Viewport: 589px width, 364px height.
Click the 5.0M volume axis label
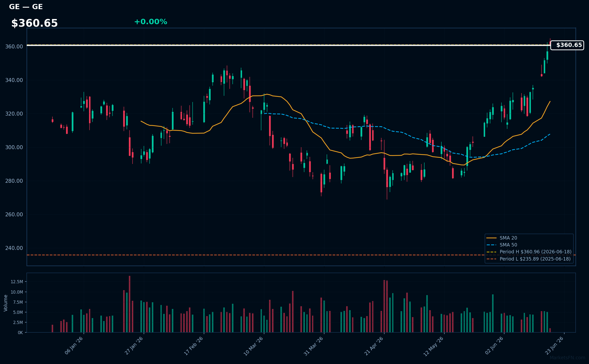point(18,312)
